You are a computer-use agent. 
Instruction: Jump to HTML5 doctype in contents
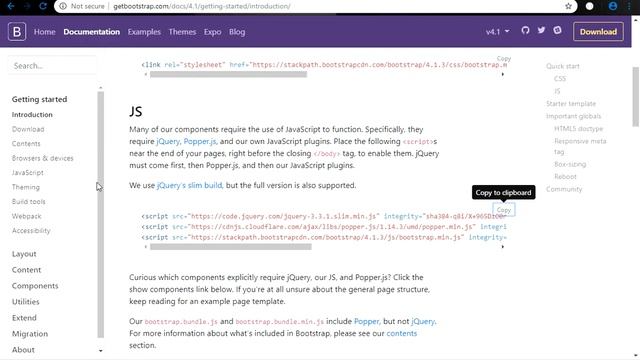click(x=578, y=129)
